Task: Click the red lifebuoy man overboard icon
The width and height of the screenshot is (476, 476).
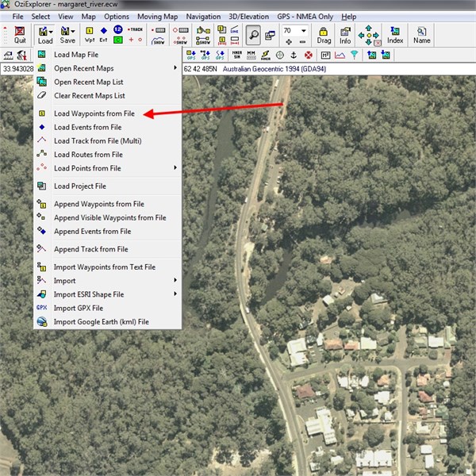Action: pyautogui.click(x=309, y=55)
